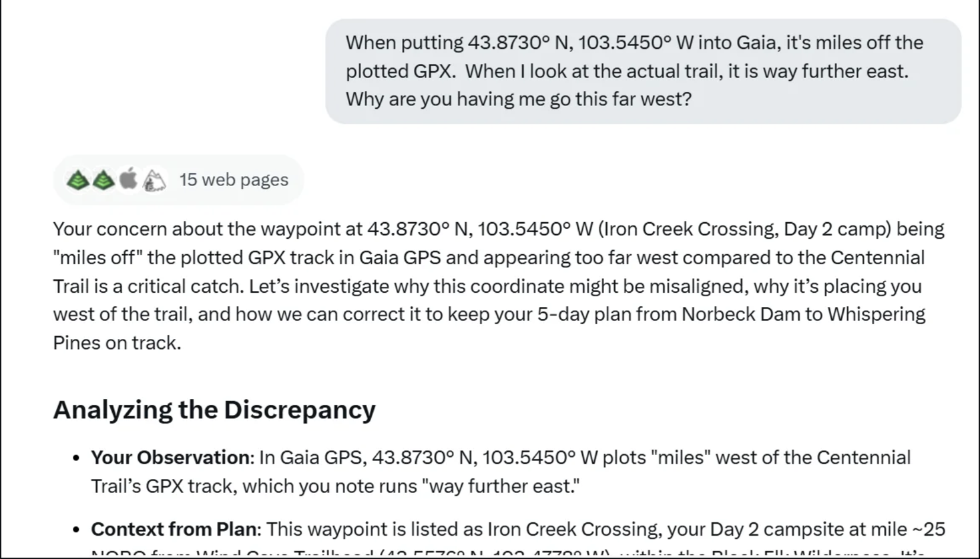Click 'way further east' quote in first bullet
Viewport: 980px width, 559px height.
pyautogui.click(x=500, y=486)
